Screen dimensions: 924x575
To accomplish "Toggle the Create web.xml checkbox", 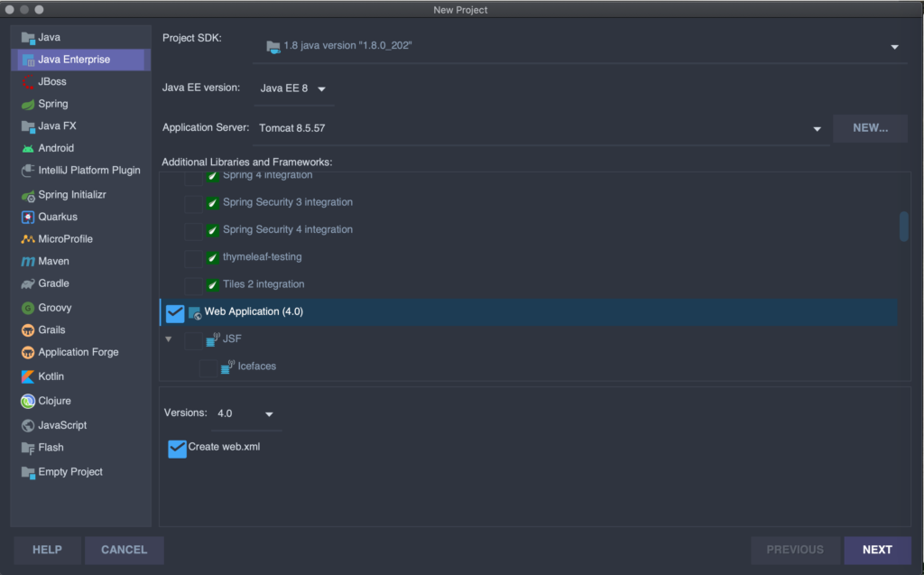I will point(177,449).
